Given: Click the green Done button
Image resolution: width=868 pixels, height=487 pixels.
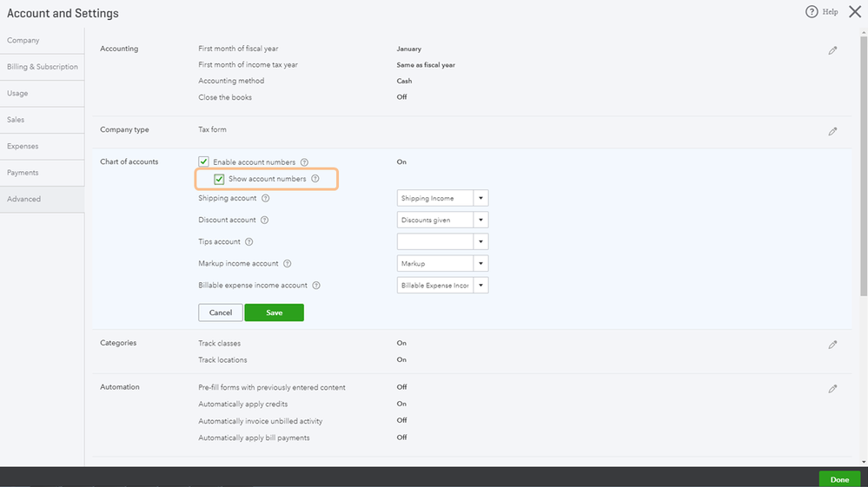Looking at the screenshot, I should click(x=839, y=479).
